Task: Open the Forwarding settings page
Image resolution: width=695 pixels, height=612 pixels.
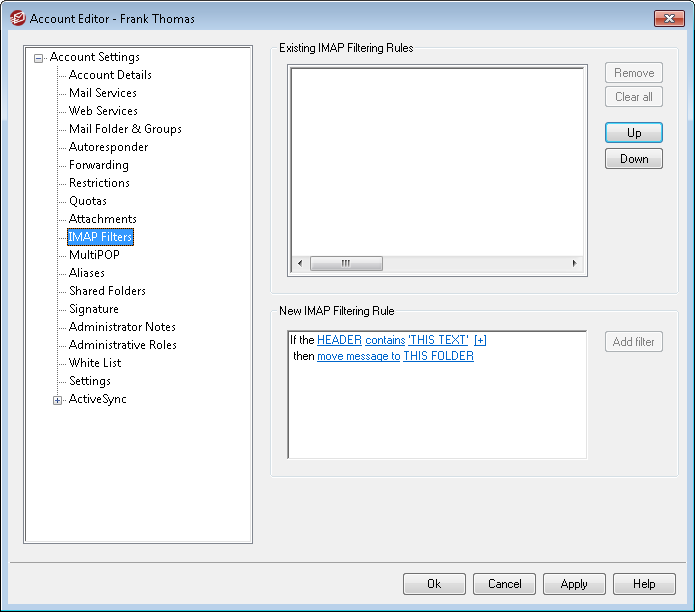Action: coord(98,165)
